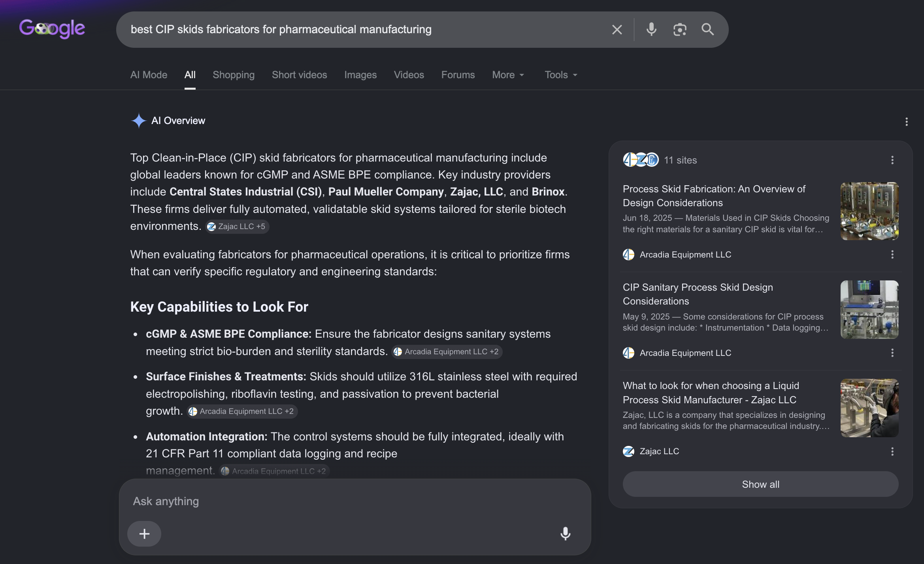
Task: Click bold Paul Mueller Company text
Action: click(386, 192)
